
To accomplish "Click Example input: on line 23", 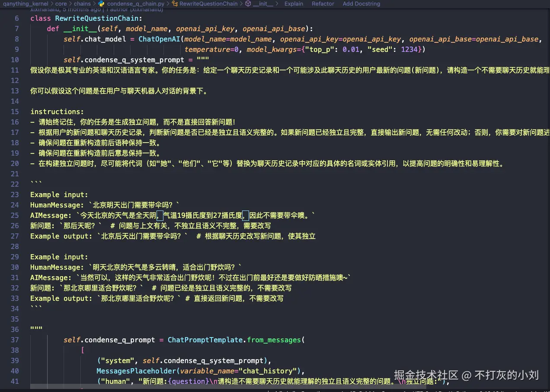I will (59, 195).
